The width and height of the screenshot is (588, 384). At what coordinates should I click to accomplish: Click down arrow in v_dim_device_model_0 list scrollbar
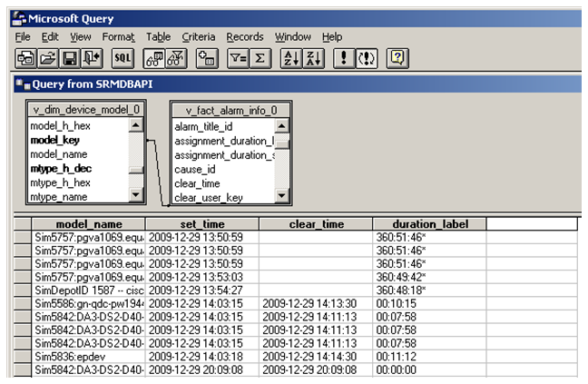[136, 194]
